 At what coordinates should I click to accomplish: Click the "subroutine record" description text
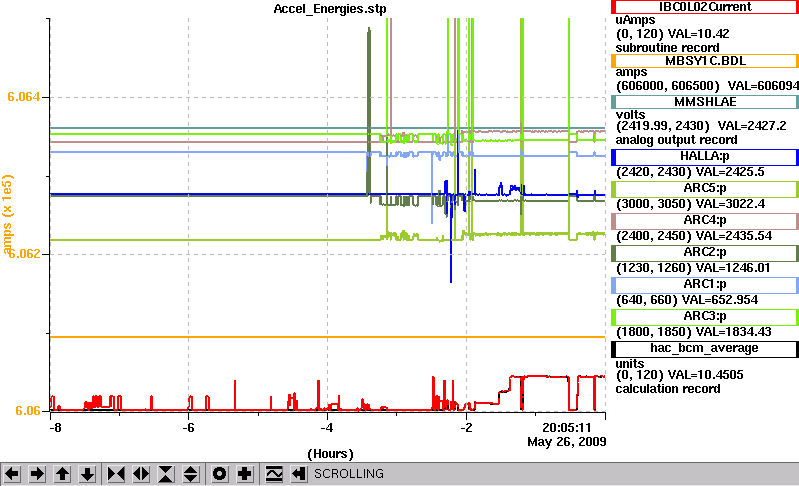[668, 48]
